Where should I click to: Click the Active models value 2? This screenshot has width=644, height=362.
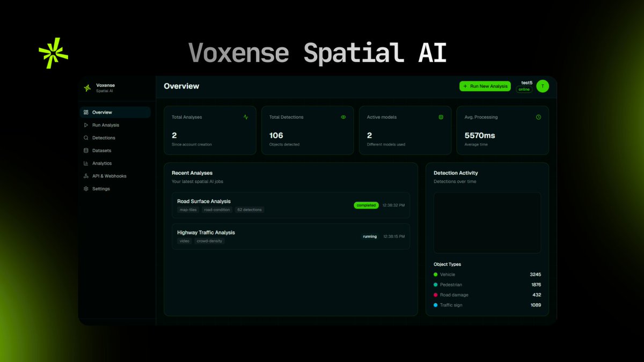369,135
